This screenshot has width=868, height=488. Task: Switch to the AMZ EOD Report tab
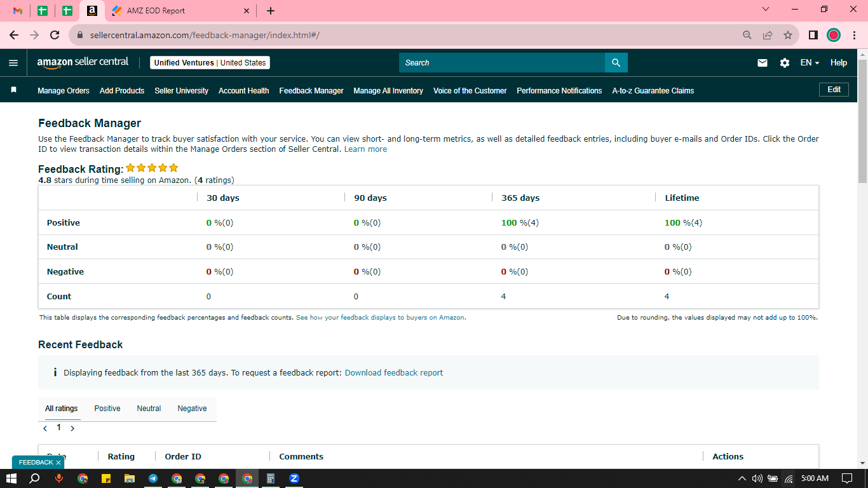[x=180, y=11]
